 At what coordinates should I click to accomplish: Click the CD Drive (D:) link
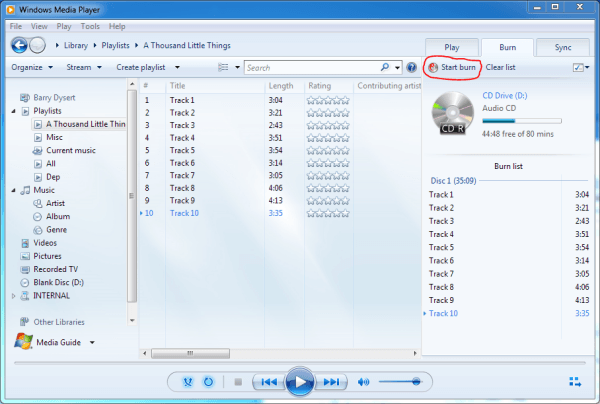coord(504,96)
